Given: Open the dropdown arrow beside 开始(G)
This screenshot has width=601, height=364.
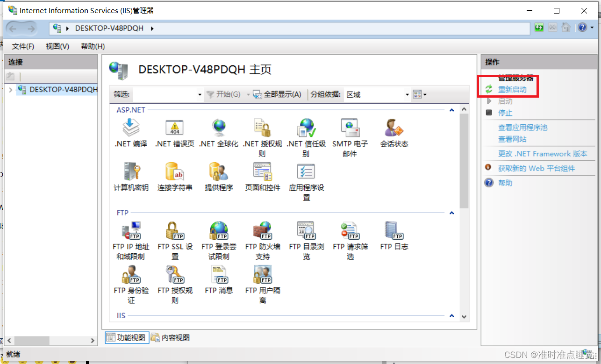Looking at the screenshot, I should pyautogui.click(x=248, y=95).
